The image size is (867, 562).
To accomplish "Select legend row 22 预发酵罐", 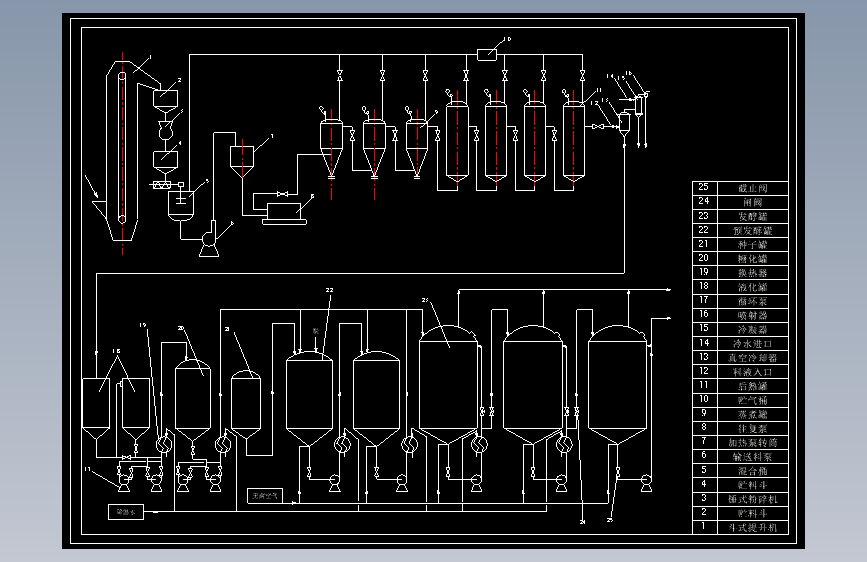I will point(740,231).
